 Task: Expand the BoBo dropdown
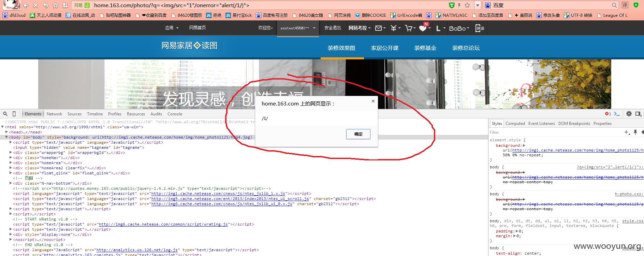click(x=459, y=28)
